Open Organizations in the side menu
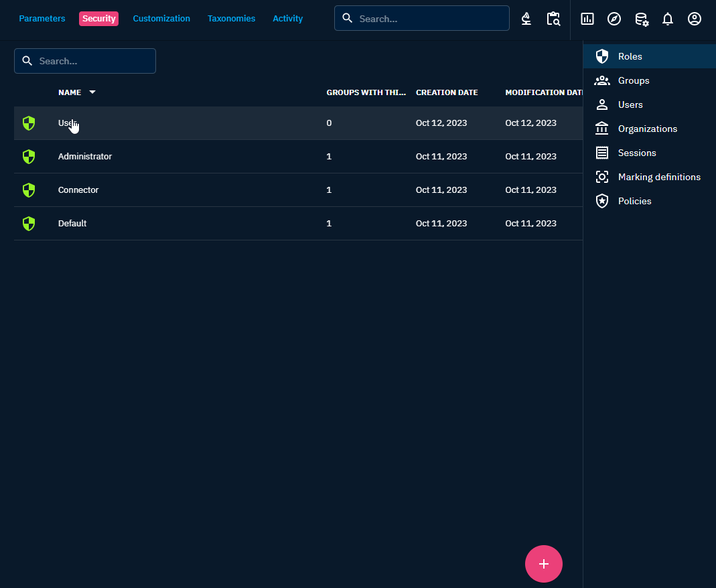This screenshot has width=716, height=588. 649,129
